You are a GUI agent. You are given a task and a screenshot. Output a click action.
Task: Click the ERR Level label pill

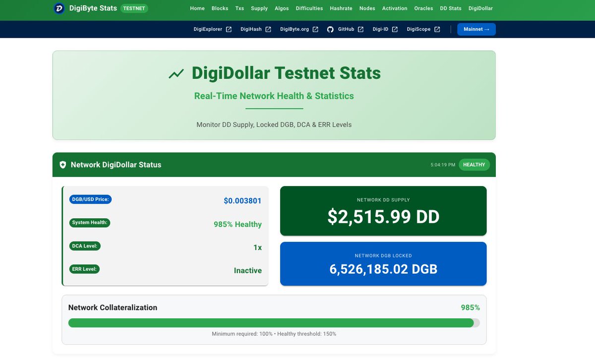pos(85,269)
